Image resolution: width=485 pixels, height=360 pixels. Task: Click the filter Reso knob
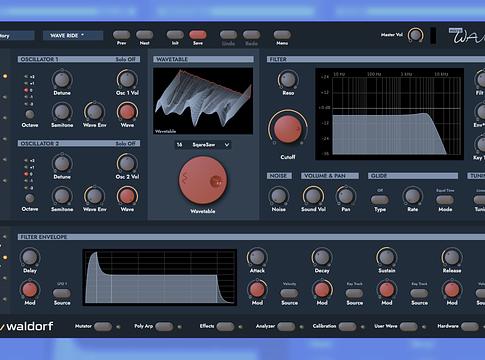tap(288, 79)
